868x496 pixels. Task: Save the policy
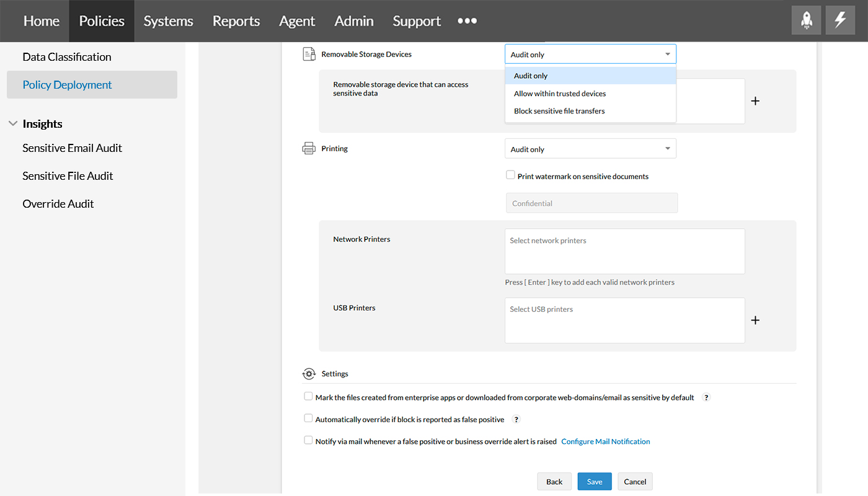pos(594,482)
